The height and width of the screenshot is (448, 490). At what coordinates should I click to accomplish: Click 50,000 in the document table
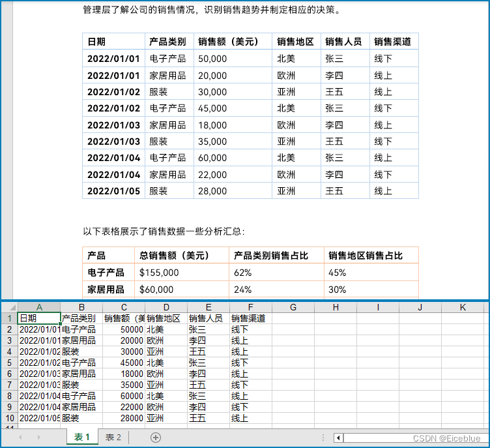click(212, 59)
